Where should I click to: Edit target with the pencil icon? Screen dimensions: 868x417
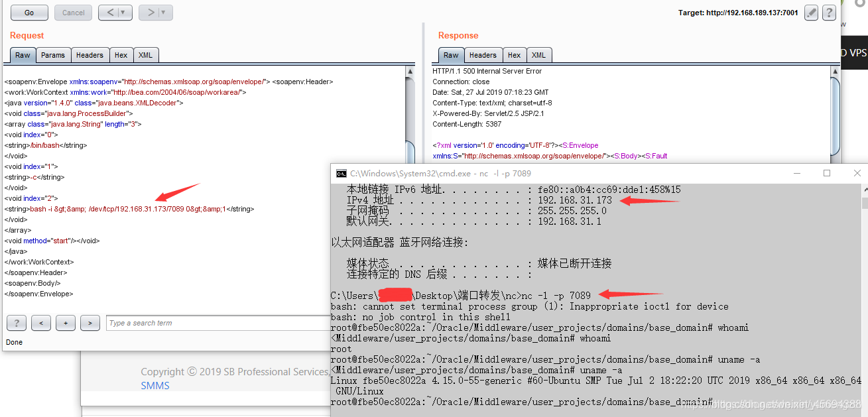click(810, 12)
